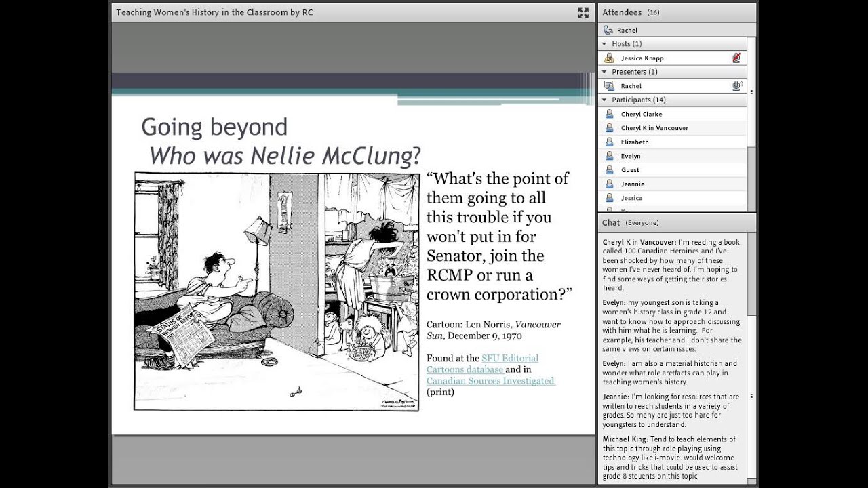The width and height of the screenshot is (868, 488).
Task: Click the Attendees (16) pod title
Action: pyautogui.click(x=631, y=12)
